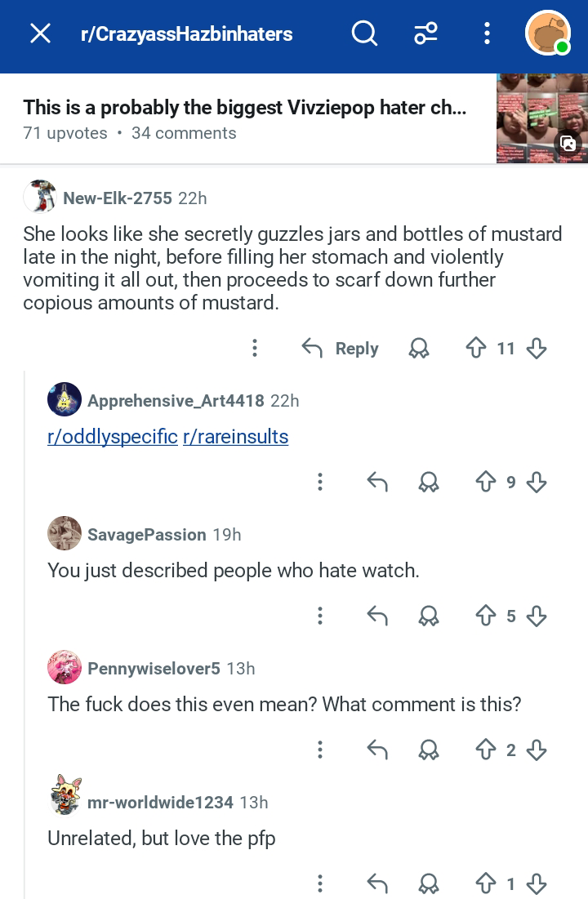Screen dimensions: 588x899
Task: Reply arrow on mr-worldwide1234's comment
Action: coord(376,883)
